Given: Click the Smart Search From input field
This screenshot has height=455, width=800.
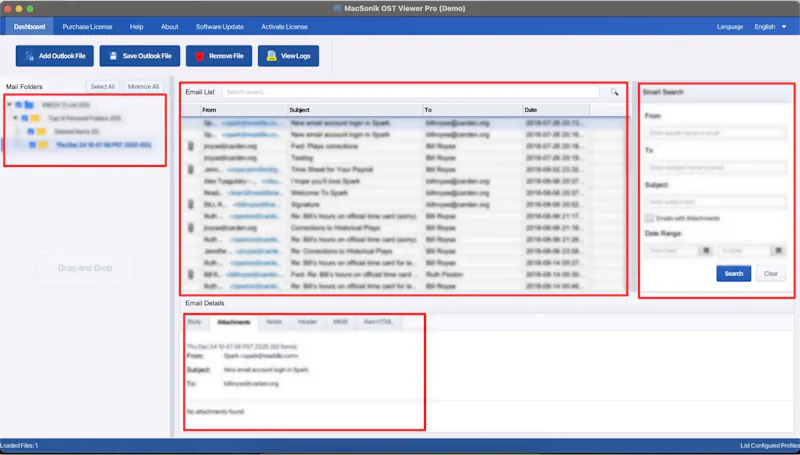Looking at the screenshot, I should [x=715, y=133].
